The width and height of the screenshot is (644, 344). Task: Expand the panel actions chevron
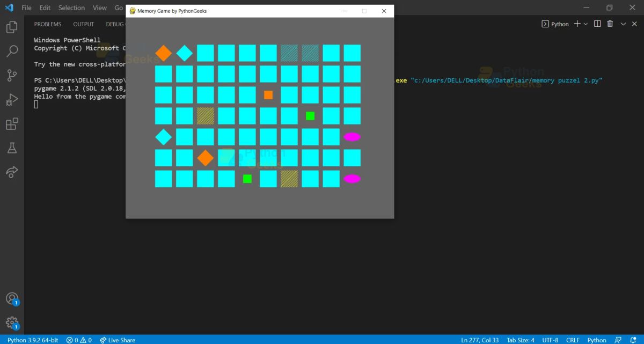pos(623,24)
